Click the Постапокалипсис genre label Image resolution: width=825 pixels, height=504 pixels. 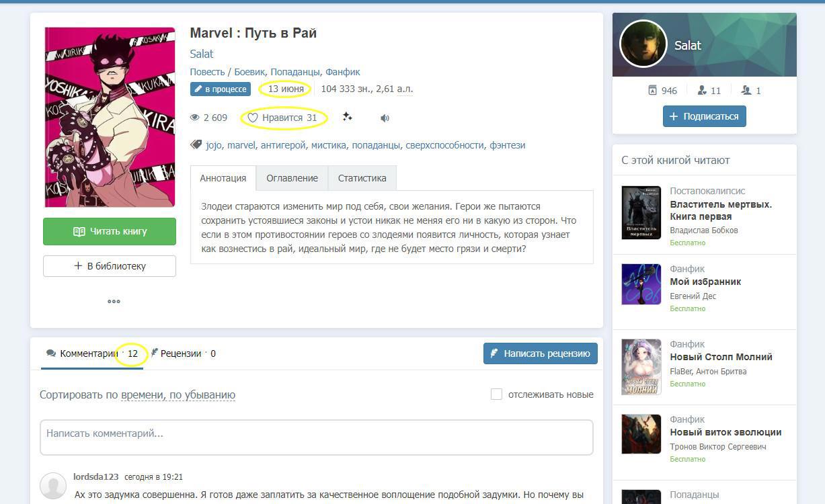click(x=707, y=191)
